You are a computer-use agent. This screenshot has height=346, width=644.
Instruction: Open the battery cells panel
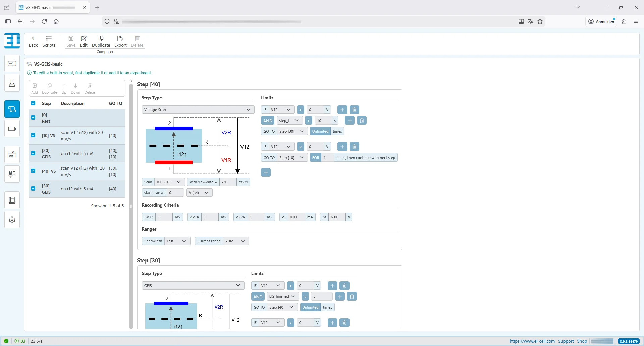(12, 129)
